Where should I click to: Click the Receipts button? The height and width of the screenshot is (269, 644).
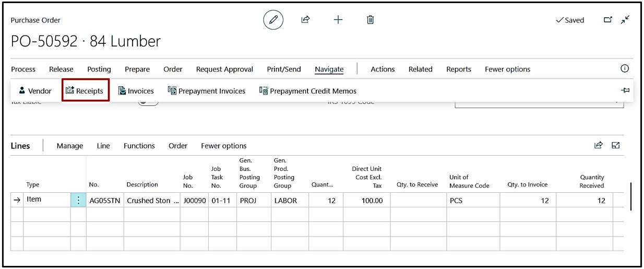click(x=85, y=91)
